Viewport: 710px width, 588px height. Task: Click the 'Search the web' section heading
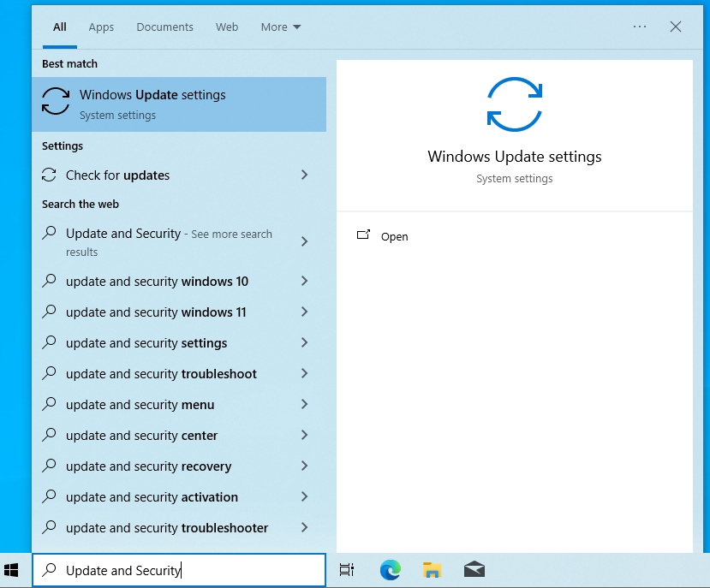tap(81, 205)
